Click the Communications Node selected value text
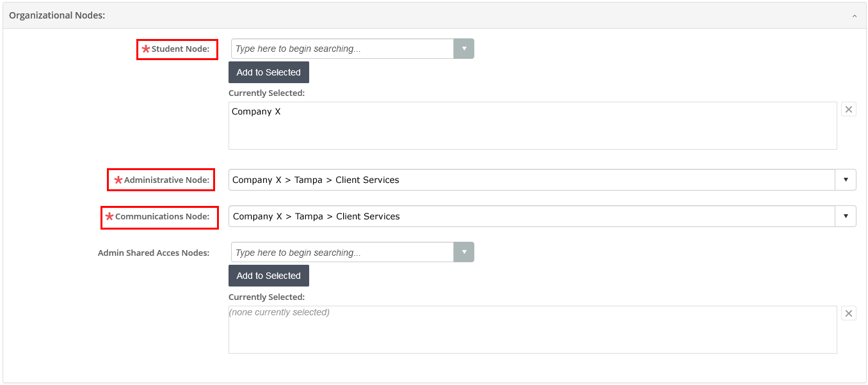The width and height of the screenshot is (868, 385). (x=316, y=217)
